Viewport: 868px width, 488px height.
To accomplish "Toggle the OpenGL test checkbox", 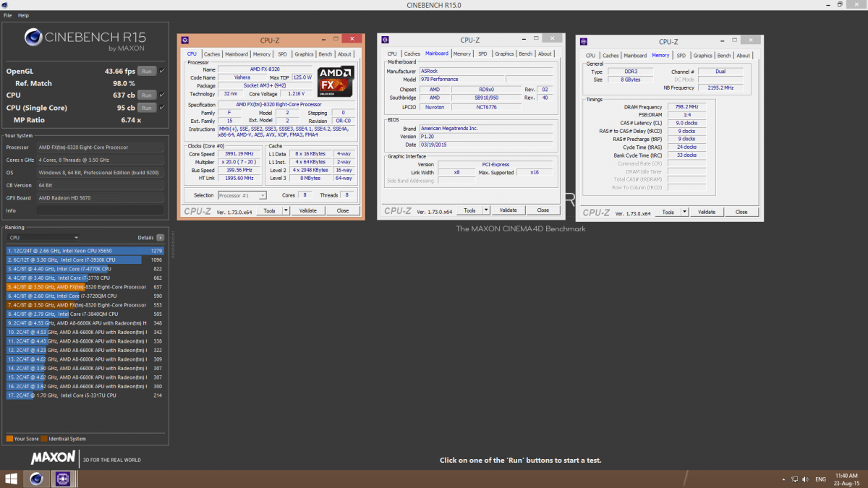I will [x=162, y=71].
